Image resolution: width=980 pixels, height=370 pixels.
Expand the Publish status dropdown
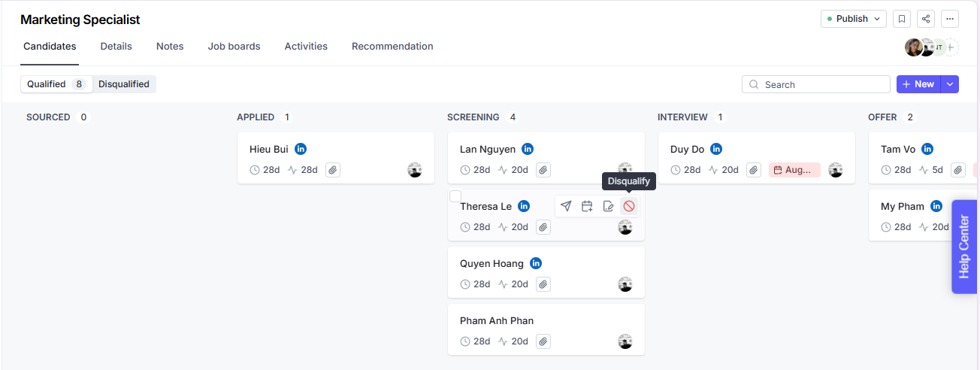pyautogui.click(x=853, y=19)
